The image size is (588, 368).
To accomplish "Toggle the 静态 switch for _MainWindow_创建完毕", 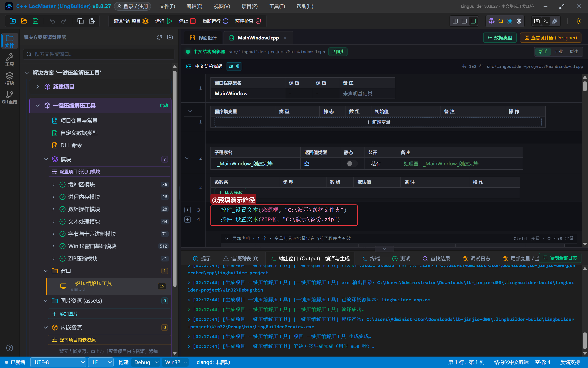I will tap(352, 164).
